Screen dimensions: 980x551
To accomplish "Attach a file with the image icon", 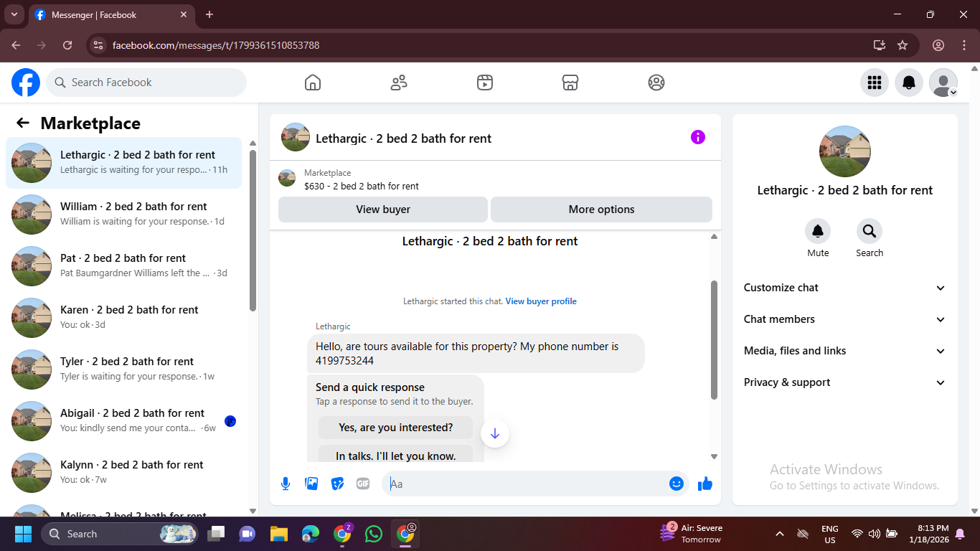I will pos(311,484).
